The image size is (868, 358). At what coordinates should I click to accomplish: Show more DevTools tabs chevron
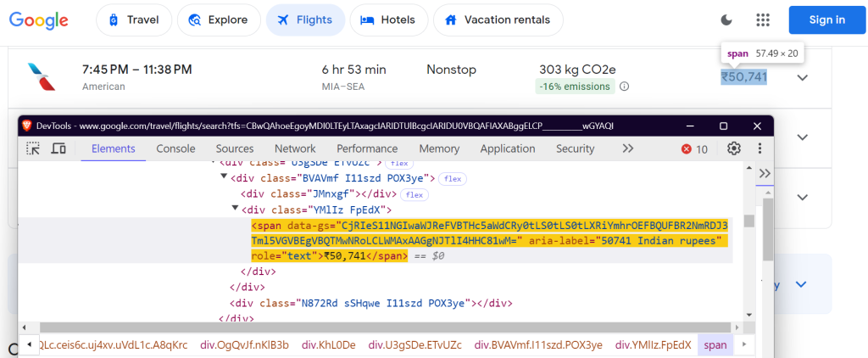628,148
